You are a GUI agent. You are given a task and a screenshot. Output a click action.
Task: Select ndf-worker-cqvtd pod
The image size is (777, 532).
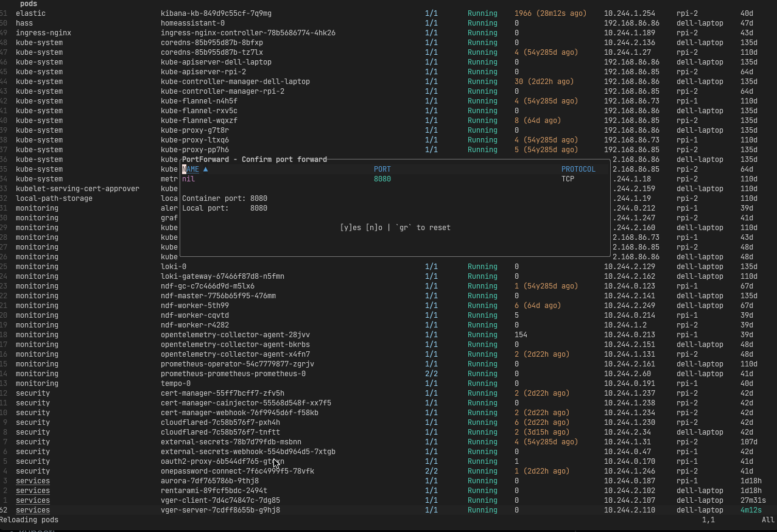tap(195, 315)
